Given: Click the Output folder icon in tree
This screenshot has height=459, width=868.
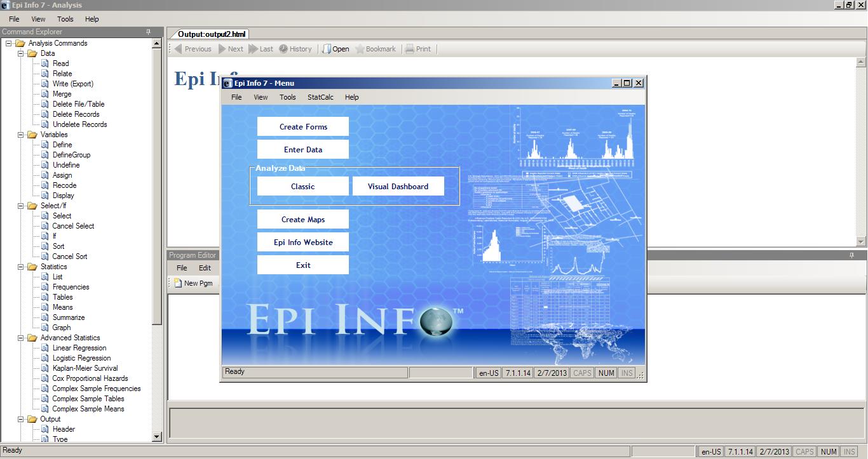Looking at the screenshot, I should pos(32,419).
